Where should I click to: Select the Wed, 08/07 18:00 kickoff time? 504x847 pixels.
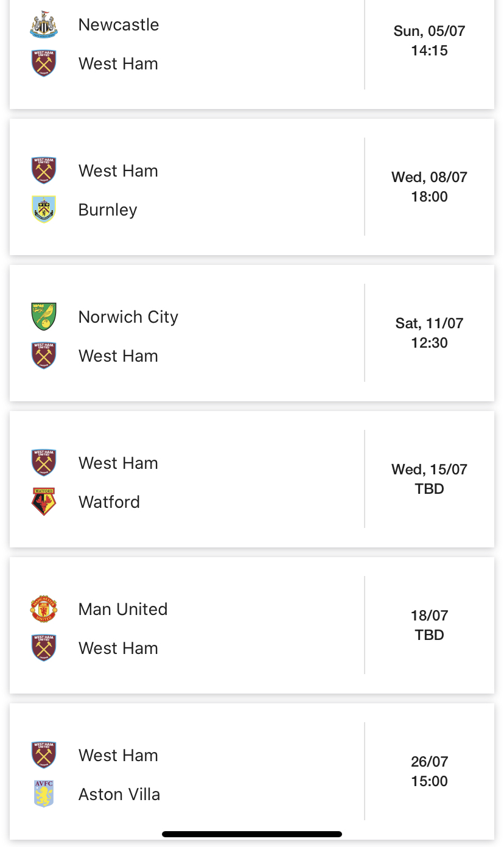click(430, 187)
